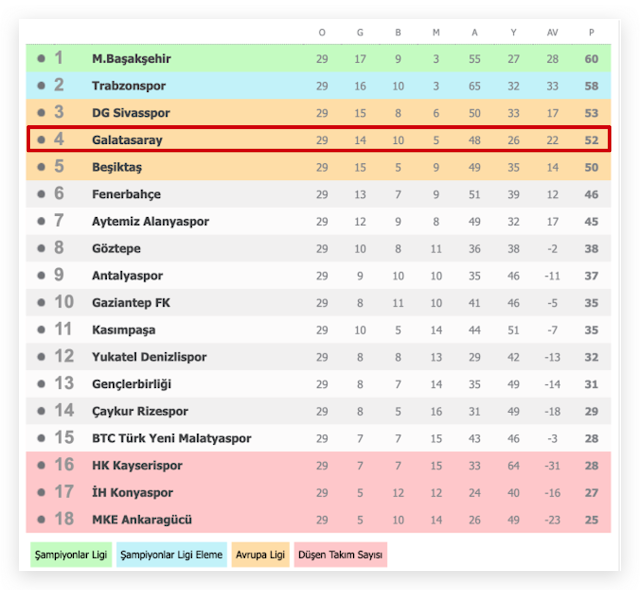
Task: Click the P points column header
Action: tap(591, 33)
